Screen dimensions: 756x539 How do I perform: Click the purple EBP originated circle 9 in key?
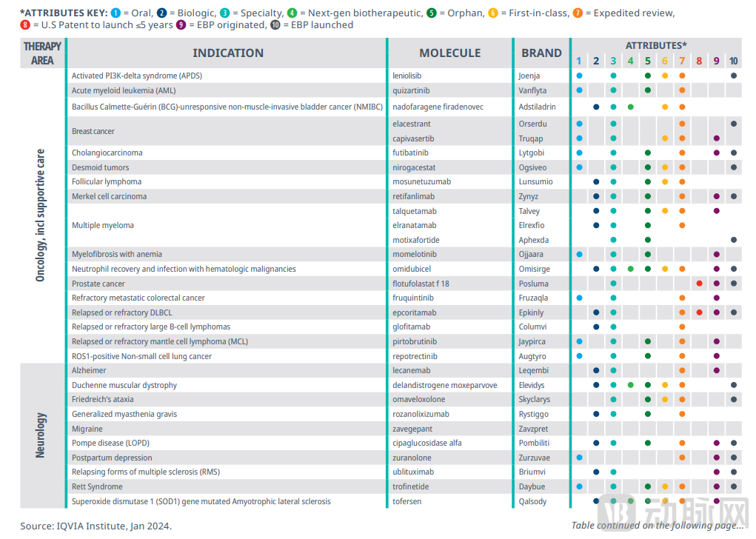coord(181,24)
